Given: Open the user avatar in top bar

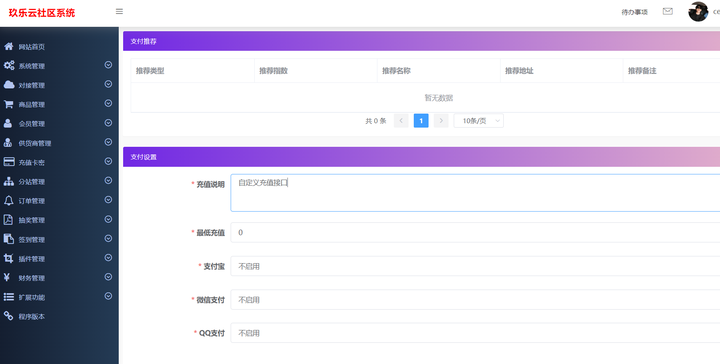Looking at the screenshot, I should [x=698, y=11].
